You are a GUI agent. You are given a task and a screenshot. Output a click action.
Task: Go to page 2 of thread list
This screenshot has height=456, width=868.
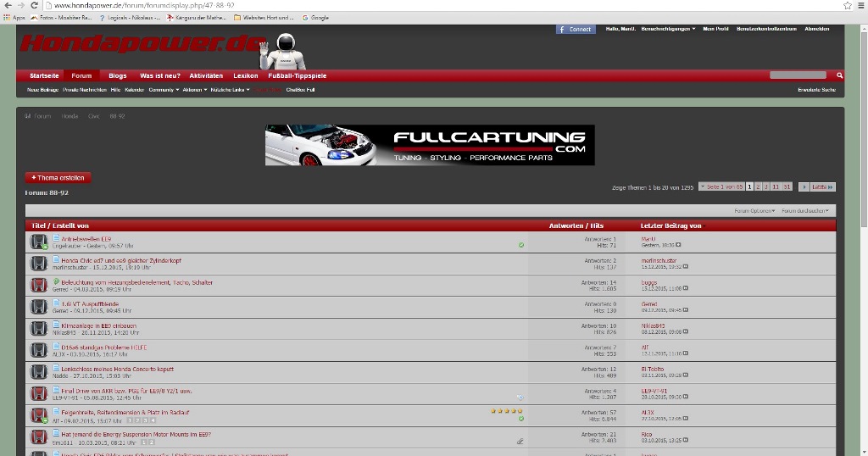[x=759, y=186]
